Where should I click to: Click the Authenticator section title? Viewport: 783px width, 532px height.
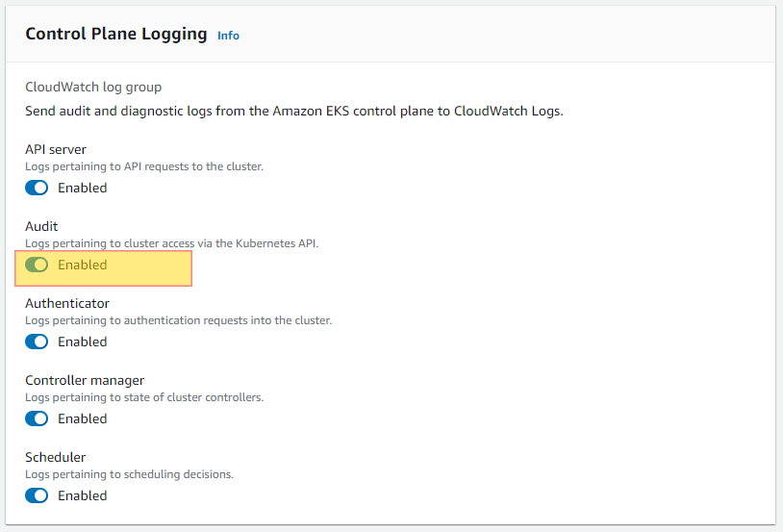pyautogui.click(x=67, y=303)
